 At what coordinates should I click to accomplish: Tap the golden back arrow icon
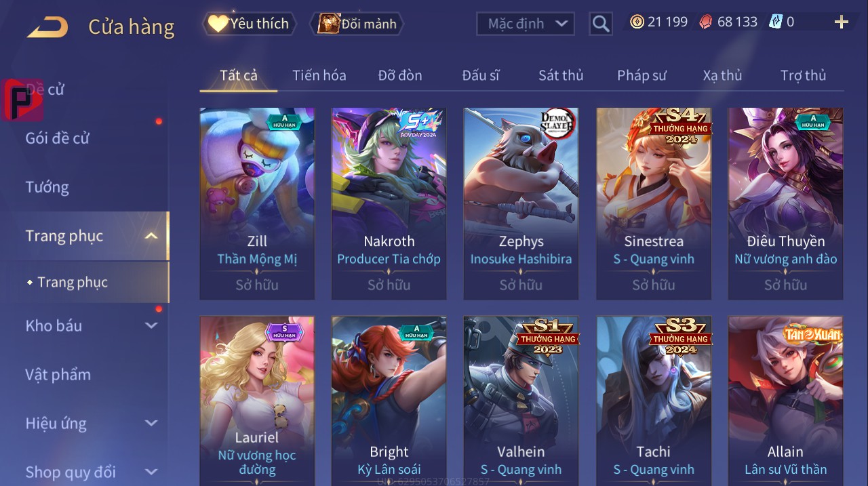(x=47, y=27)
